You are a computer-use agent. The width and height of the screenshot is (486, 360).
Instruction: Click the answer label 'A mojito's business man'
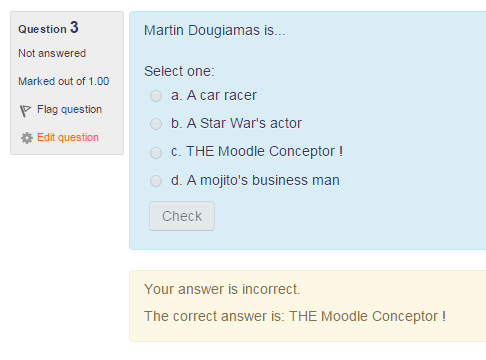pyautogui.click(x=255, y=180)
